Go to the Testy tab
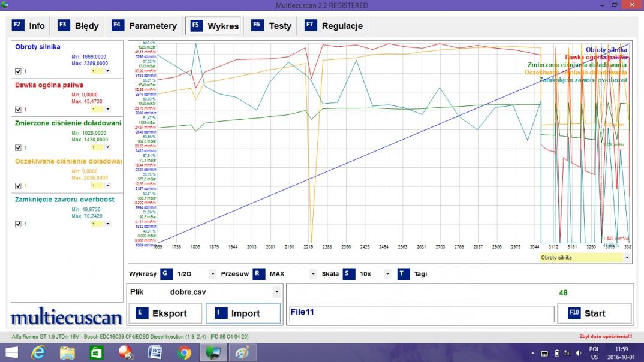 [272, 26]
